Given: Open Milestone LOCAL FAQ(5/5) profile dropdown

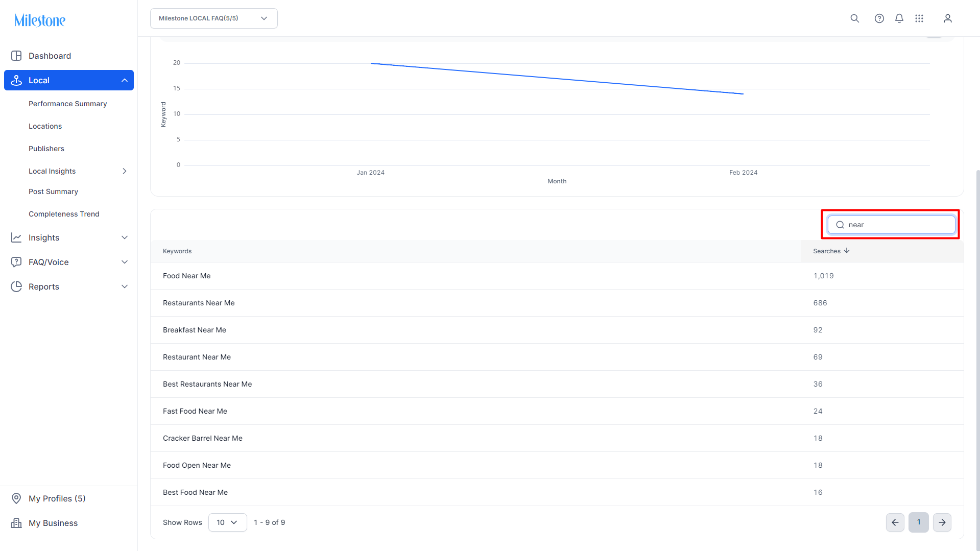Looking at the screenshot, I should tap(214, 18).
